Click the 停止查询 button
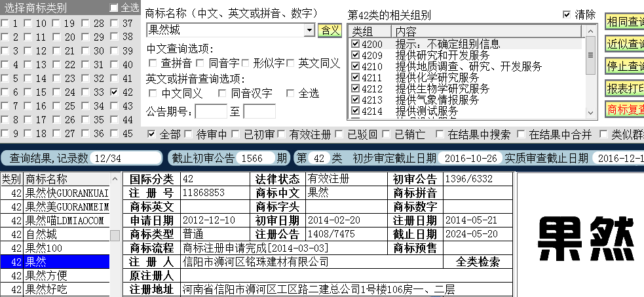 (625, 66)
